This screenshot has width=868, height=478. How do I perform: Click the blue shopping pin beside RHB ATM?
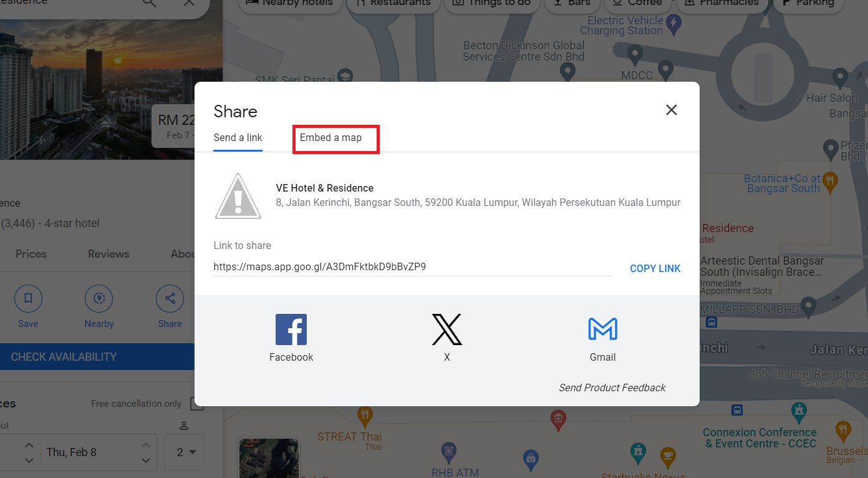coord(531,459)
